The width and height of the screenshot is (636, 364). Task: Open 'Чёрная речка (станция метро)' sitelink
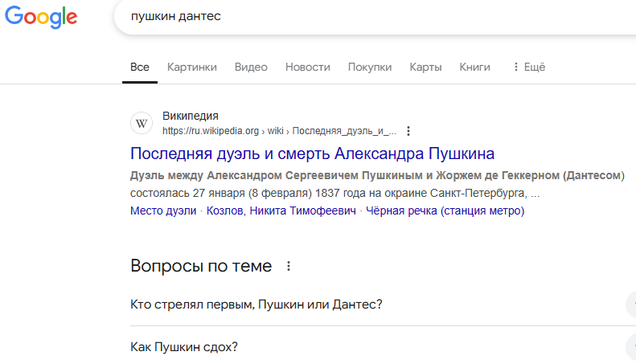[445, 211]
